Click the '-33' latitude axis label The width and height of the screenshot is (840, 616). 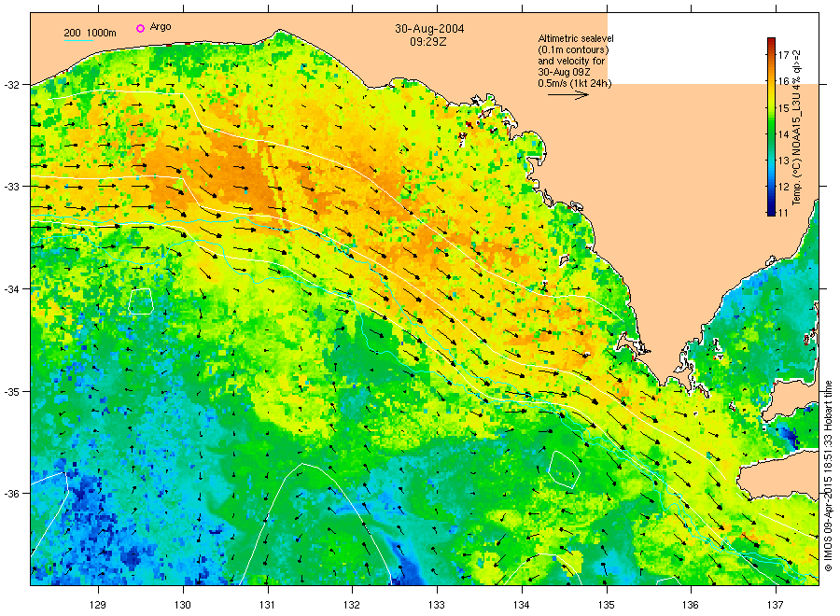pos(11,187)
